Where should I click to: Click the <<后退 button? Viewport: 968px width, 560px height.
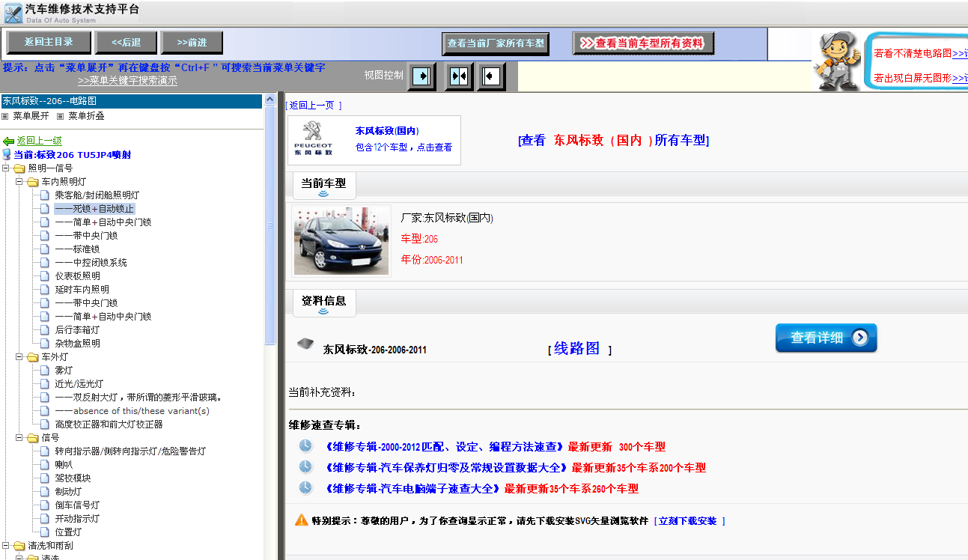point(127,42)
